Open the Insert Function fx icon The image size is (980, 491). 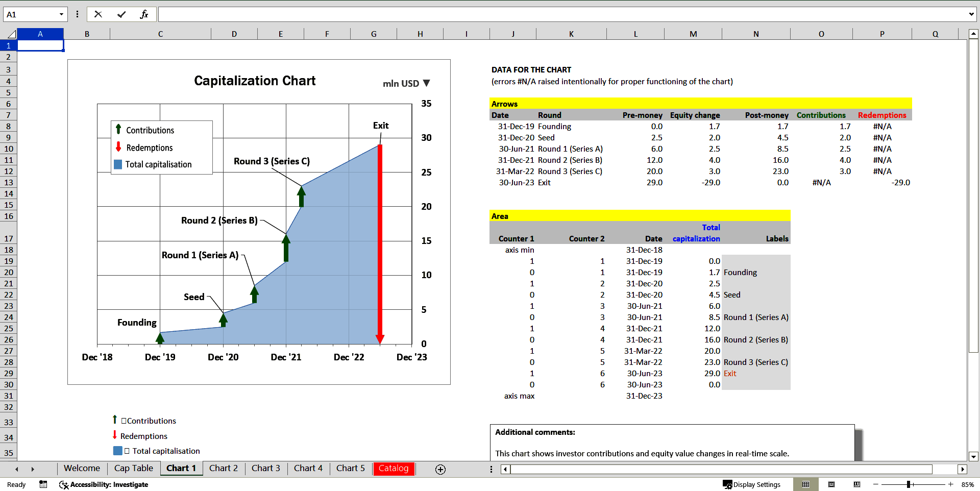coord(144,14)
